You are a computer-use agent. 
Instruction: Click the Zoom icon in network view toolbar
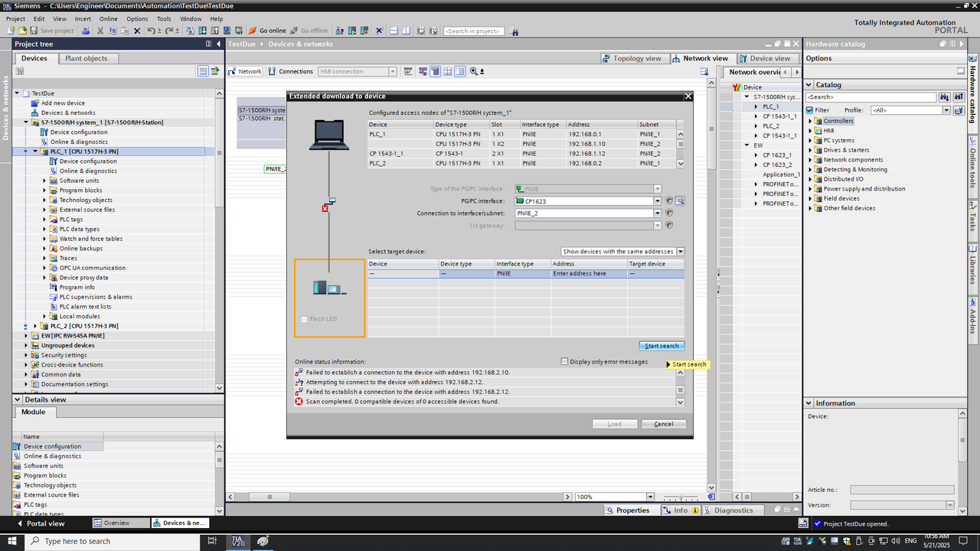pyautogui.click(x=475, y=71)
